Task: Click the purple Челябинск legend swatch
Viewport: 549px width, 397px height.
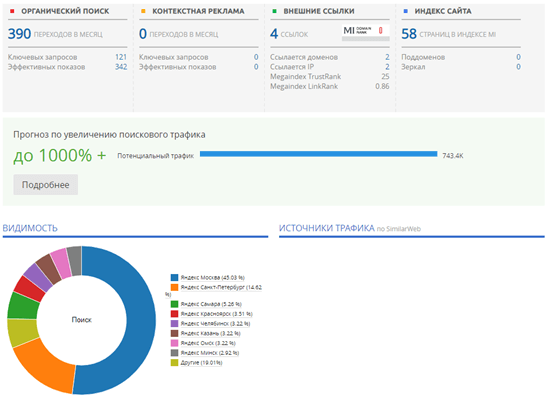Action: [174, 323]
